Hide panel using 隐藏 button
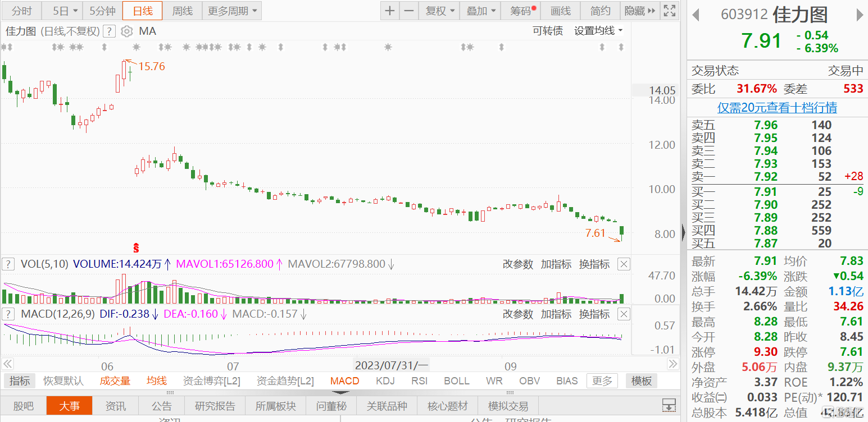 point(640,11)
